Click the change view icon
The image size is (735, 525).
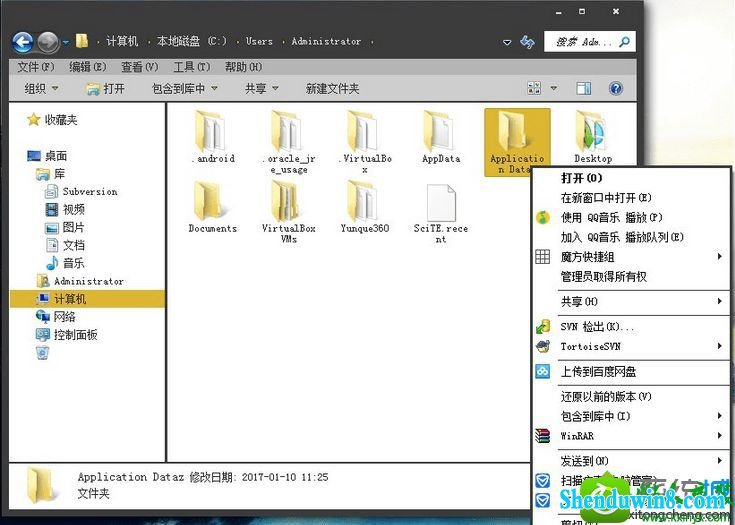tap(534, 88)
